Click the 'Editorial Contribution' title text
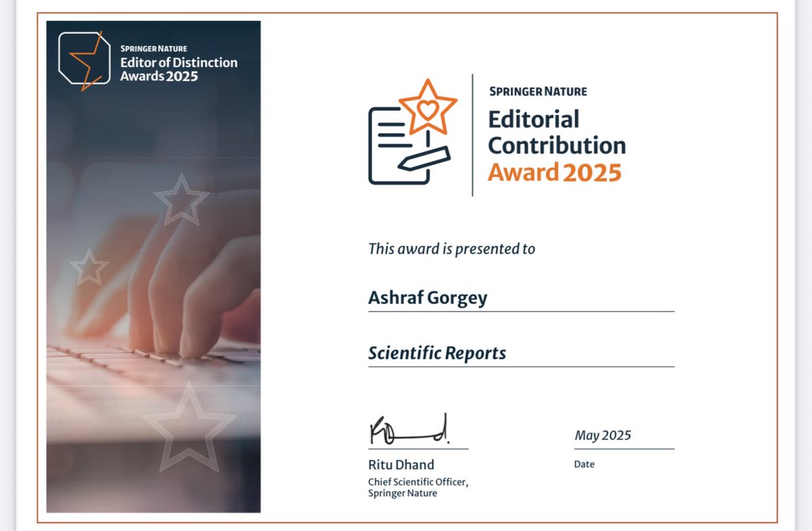This screenshot has width=812, height=531. click(x=557, y=132)
